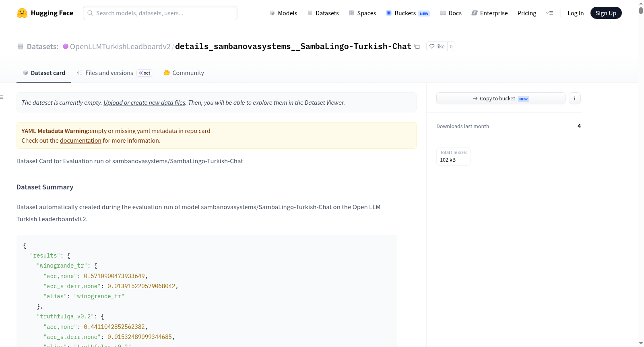Open Buckets in top navigation
Screen dimensions: 644x347
tap(408, 13)
